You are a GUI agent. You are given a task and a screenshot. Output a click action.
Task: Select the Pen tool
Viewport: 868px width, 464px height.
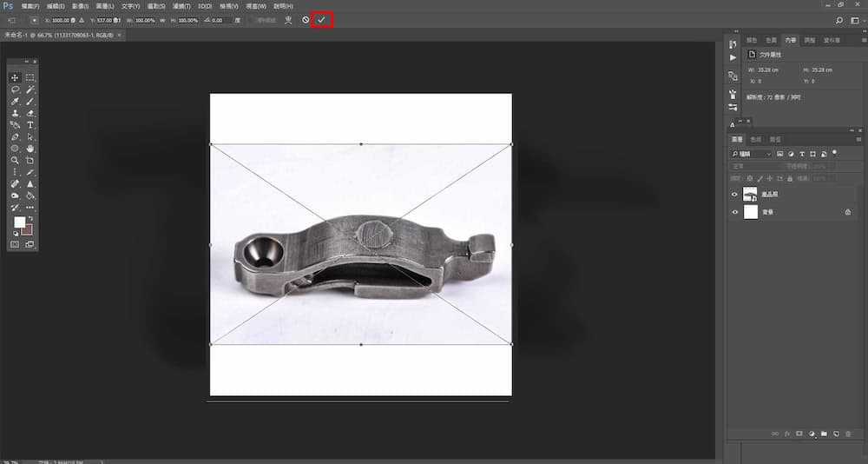[x=15, y=136]
